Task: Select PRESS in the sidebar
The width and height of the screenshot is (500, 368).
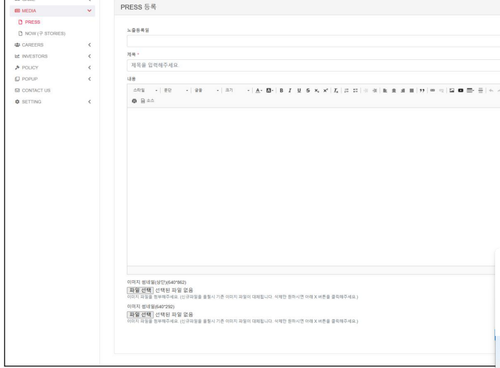Action: (32, 22)
